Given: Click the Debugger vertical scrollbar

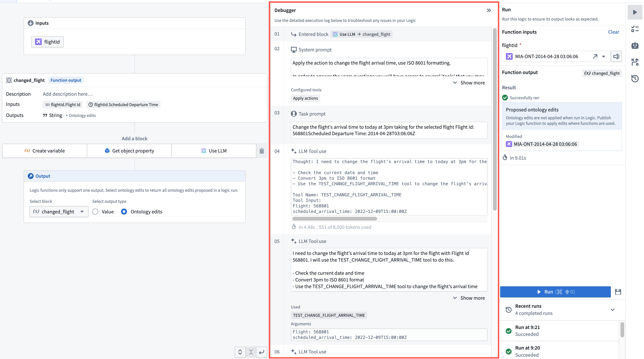Looking at the screenshot, I should coord(494,119).
